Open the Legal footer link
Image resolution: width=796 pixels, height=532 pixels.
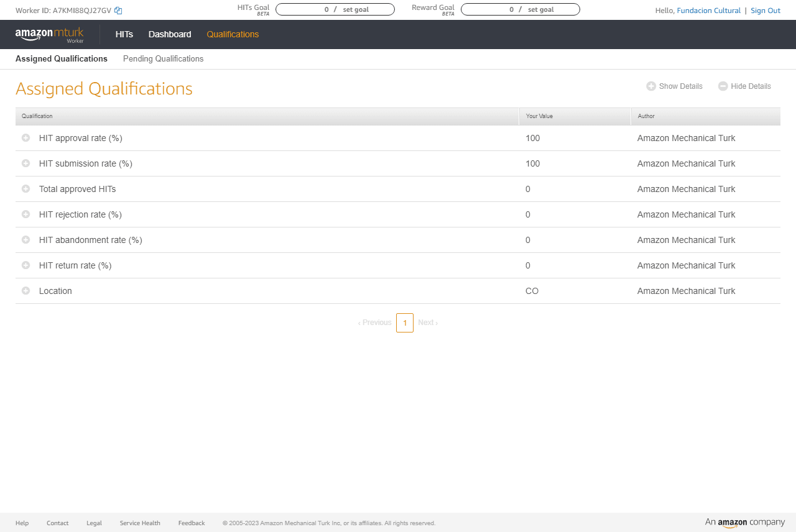point(94,523)
